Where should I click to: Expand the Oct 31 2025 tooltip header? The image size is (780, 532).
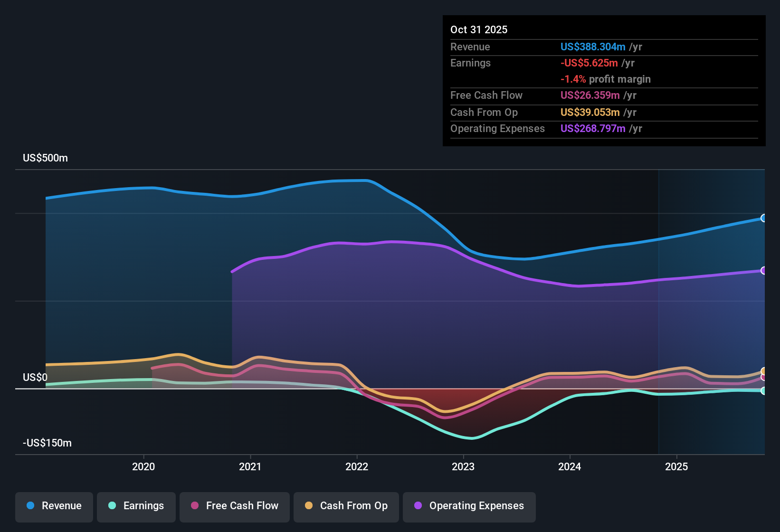pos(479,29)
